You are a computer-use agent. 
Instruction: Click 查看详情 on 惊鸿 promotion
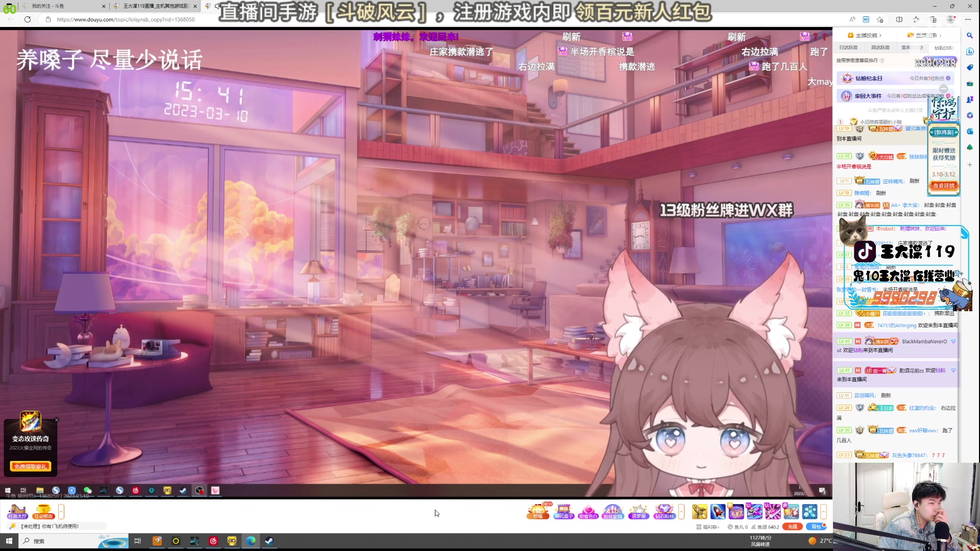pos(944,186)
